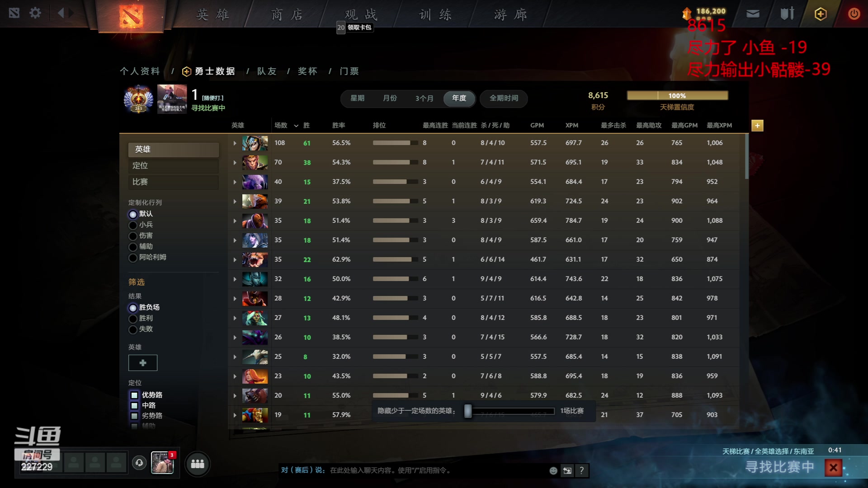Select the 3个月 time range
Image resolution: width=868 pixels, height=488 pixels.
click(425, 99)
